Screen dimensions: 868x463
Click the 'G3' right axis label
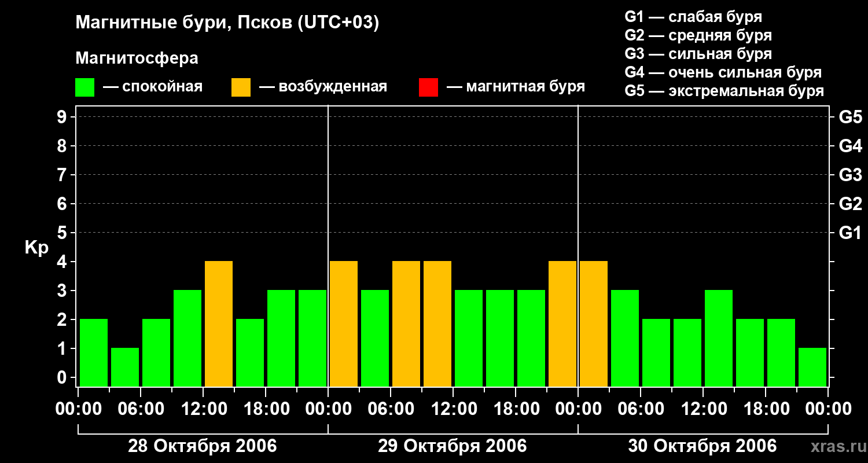click(850, 175)
